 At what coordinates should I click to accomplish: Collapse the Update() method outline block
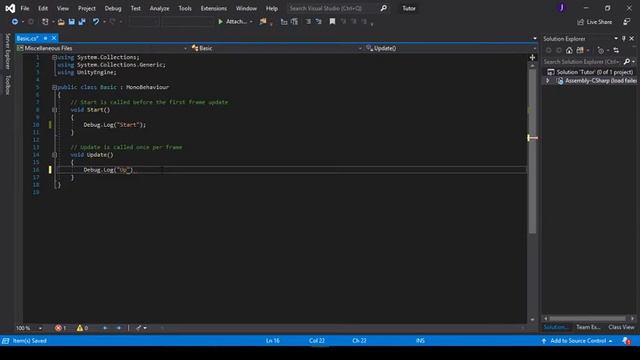[x=54, y=155]
